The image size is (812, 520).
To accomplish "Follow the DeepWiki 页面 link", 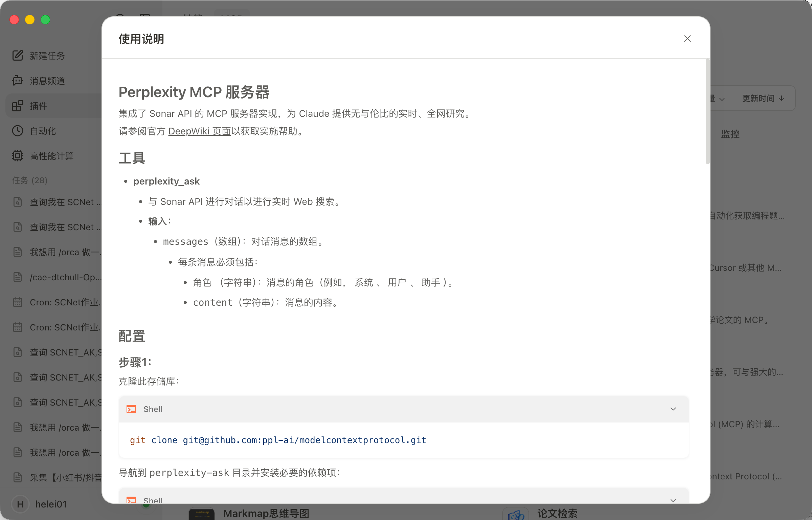I will pyautogui.click(x=200, y=131).
